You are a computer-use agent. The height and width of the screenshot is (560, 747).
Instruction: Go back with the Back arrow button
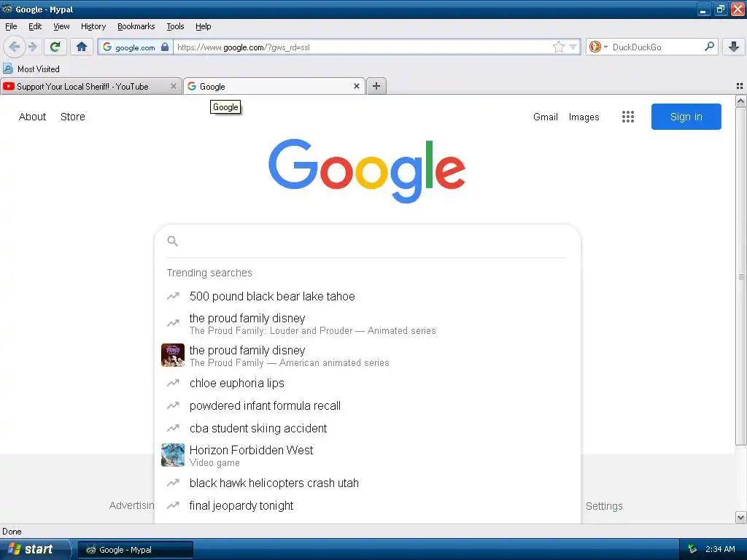(x=15, y=47)
